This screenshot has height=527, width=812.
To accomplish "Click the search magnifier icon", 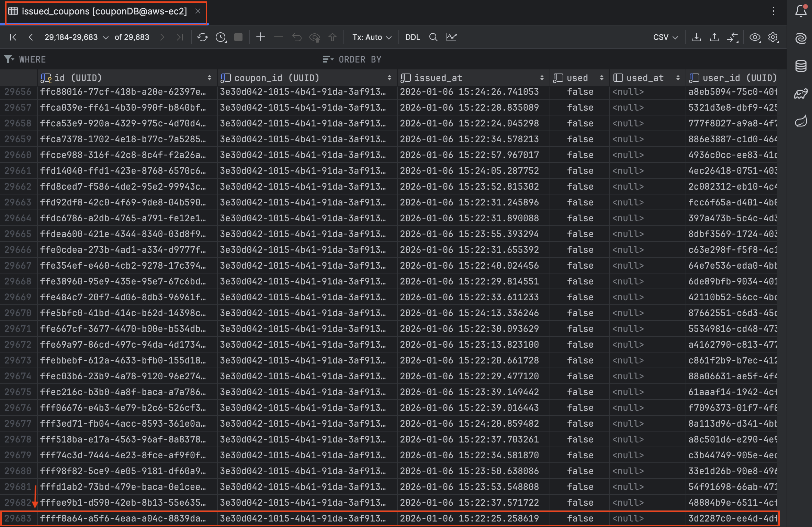I will [433, 37].
